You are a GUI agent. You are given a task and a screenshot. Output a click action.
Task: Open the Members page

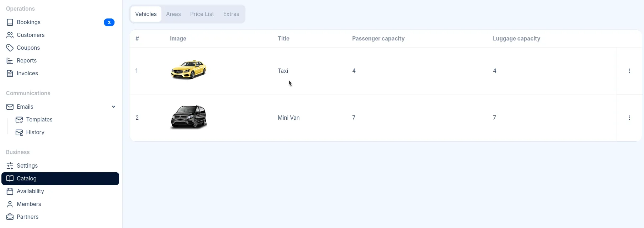coord(29,204)
